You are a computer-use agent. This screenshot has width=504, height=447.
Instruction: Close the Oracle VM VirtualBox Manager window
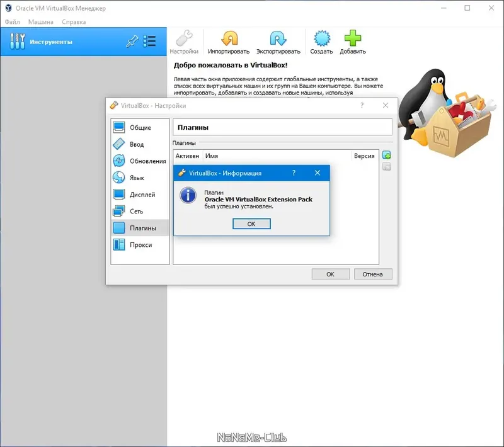click(491, 8)
